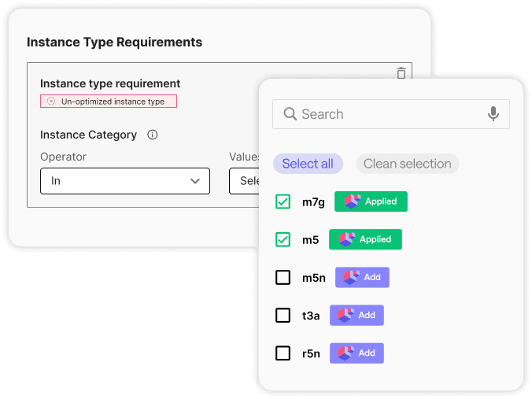Image resolution: width=532 pixels, height=399 pixels.
Task: Tick the r5n instance checkbox
Action: (283, 353)
